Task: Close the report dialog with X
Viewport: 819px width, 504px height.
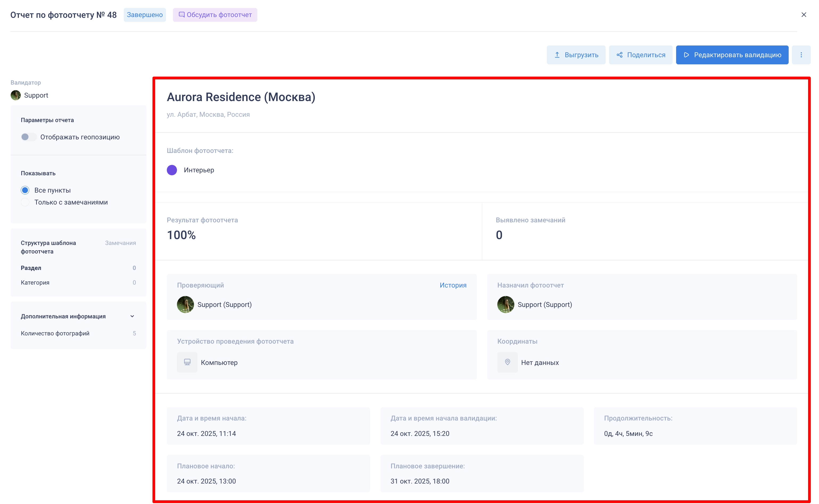Action: pos(804,15)
